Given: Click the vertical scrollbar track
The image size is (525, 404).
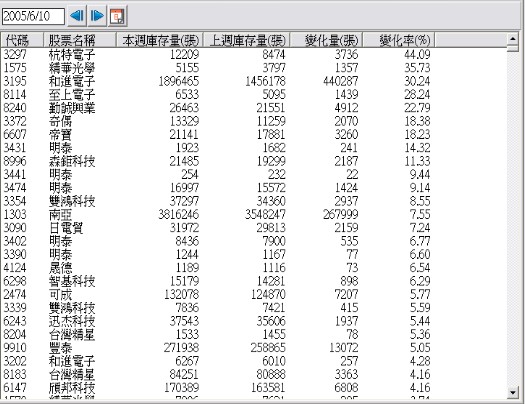Looking at the screenshot, I should pos(513,218).
